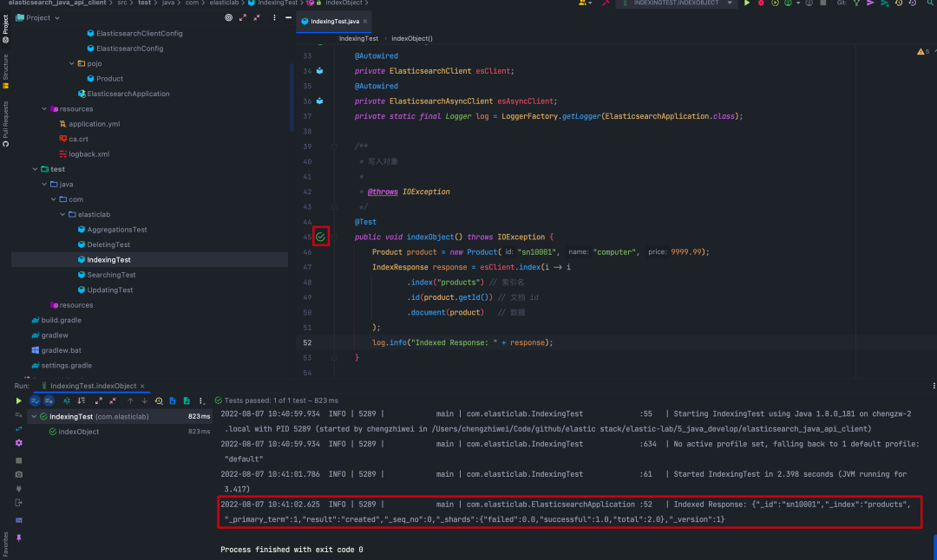937x560 pixels.
Task: Click the locate-in-tree target icon in Project panel
Action: pyautogui.click(x=228, y=18)
